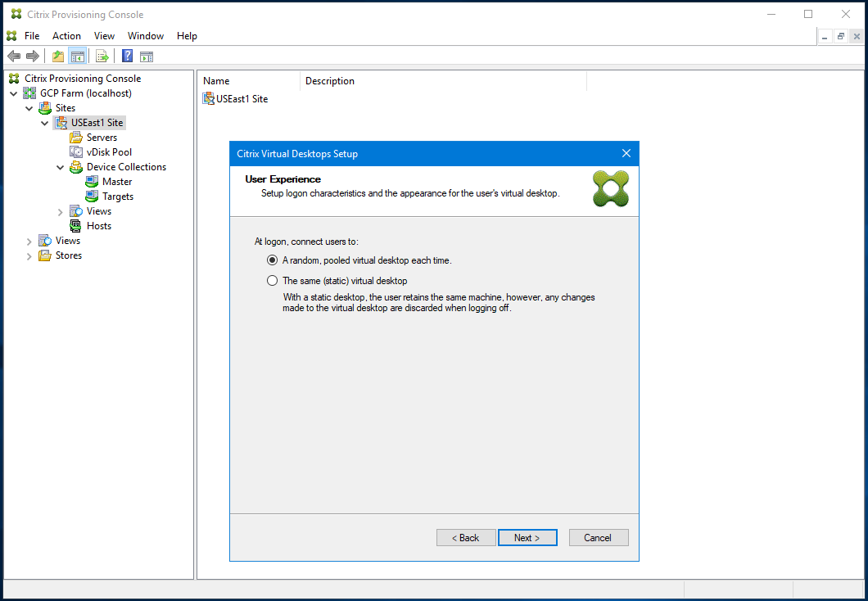Screen dimensions: 868x601
Task: Open the Up One Level folder icon
Action: (x=57, y=56)
